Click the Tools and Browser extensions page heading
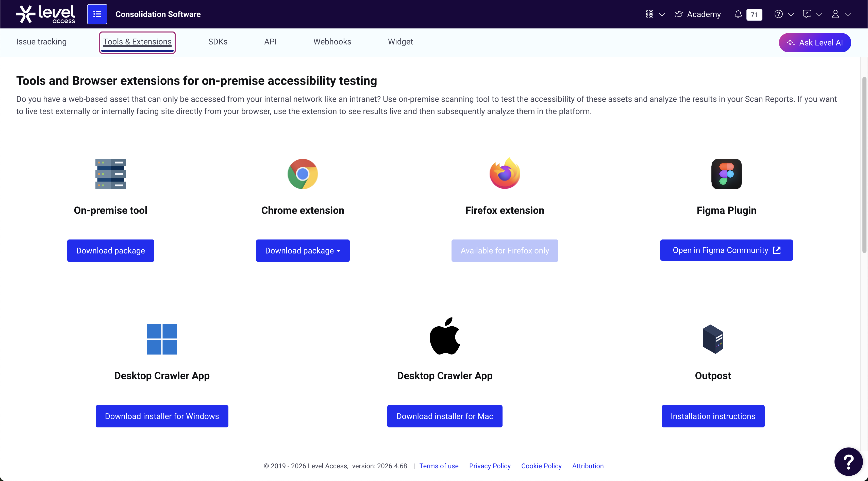This screenshot has width=868, height=481. point(196,81)
